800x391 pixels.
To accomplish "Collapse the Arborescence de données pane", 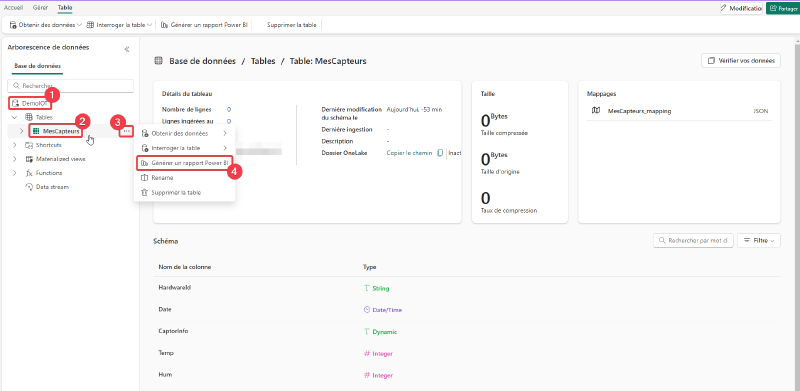I will tap(127, 49).
